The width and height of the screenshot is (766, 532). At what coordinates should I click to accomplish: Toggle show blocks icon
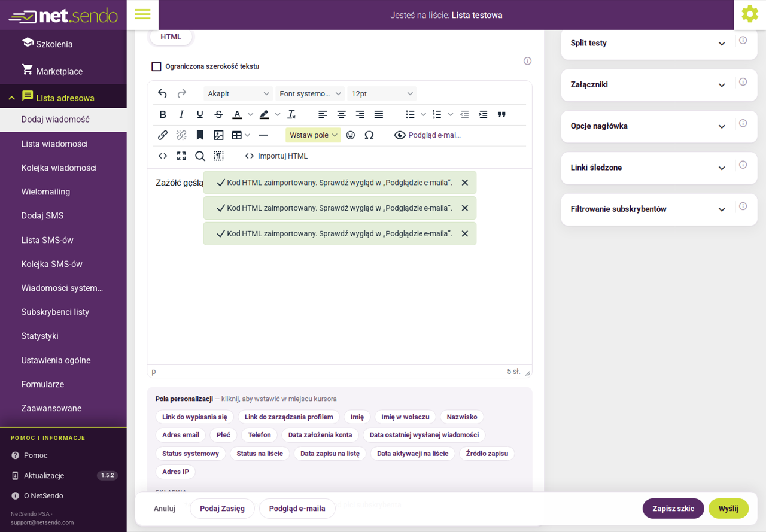click(x=218, y=156)
